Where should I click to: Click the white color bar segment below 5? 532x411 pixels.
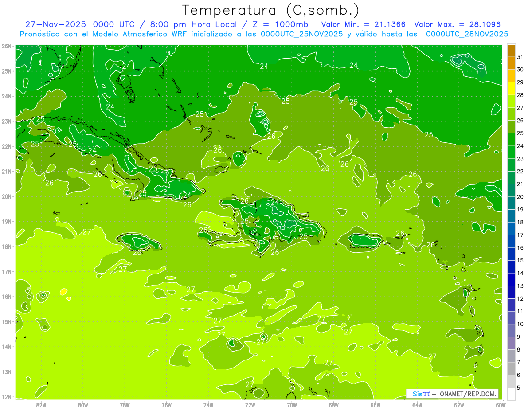click(511, 394)
